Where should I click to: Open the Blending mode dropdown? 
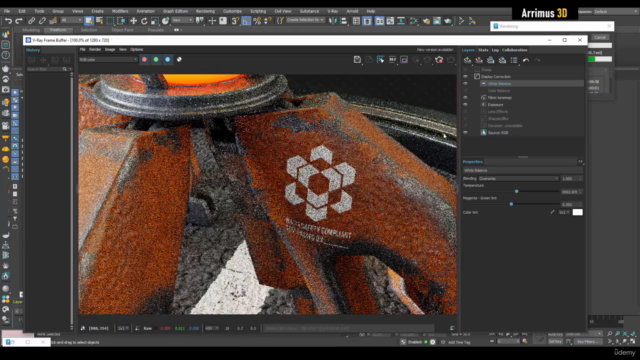tap(518, 178)
